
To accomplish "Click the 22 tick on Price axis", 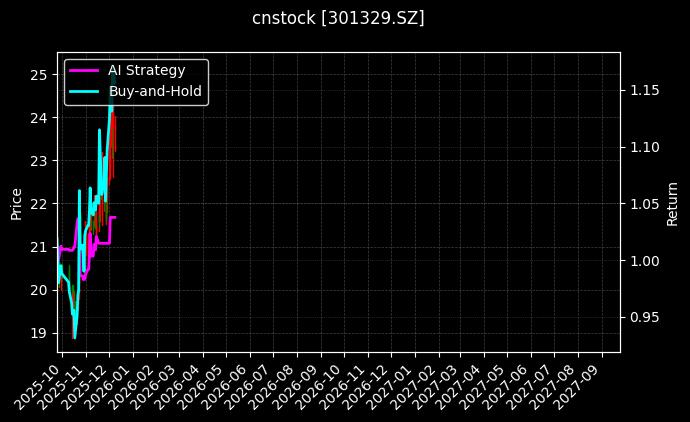I will [38, 204].
